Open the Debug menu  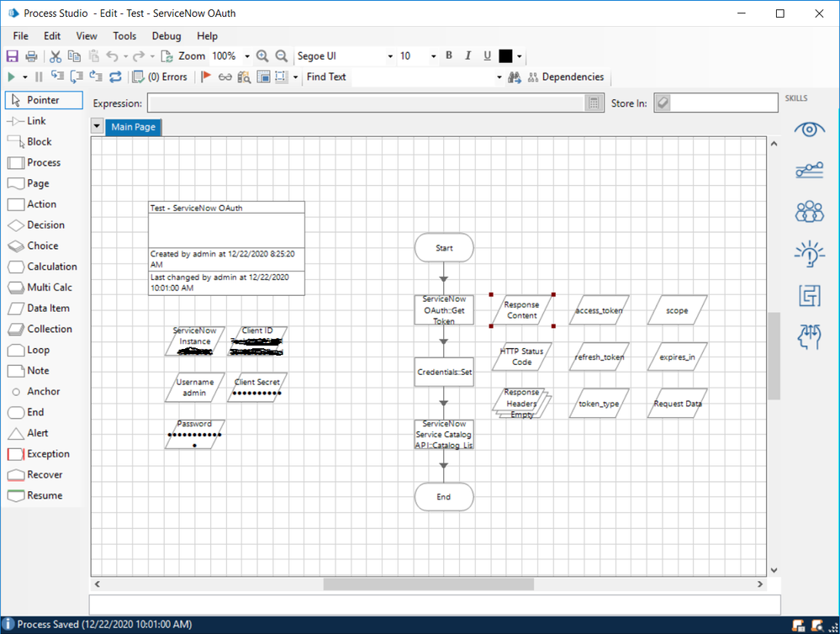166,36
